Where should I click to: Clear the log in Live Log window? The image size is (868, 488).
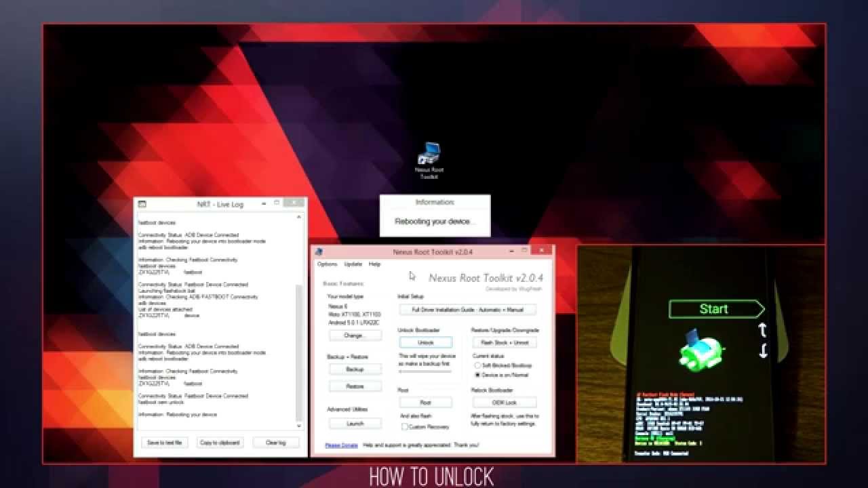click(x=275, y=443)
